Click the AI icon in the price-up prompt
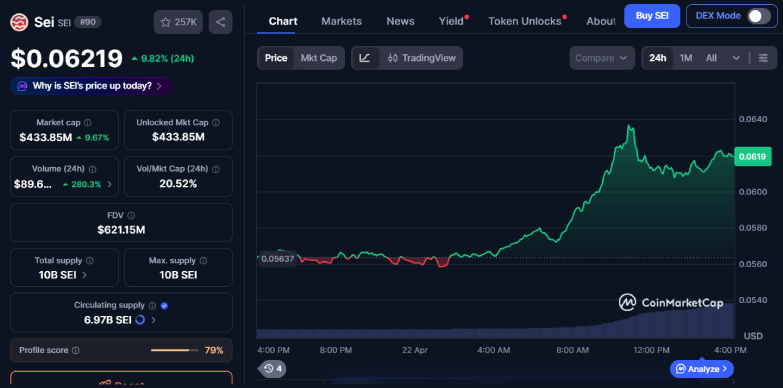 (x=22, y=86)
